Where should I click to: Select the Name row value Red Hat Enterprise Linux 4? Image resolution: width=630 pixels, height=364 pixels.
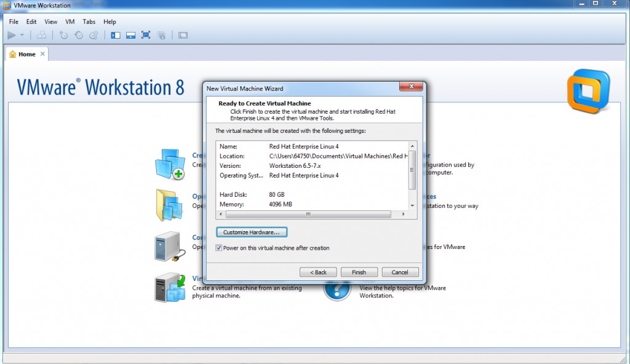click(304, 146)
